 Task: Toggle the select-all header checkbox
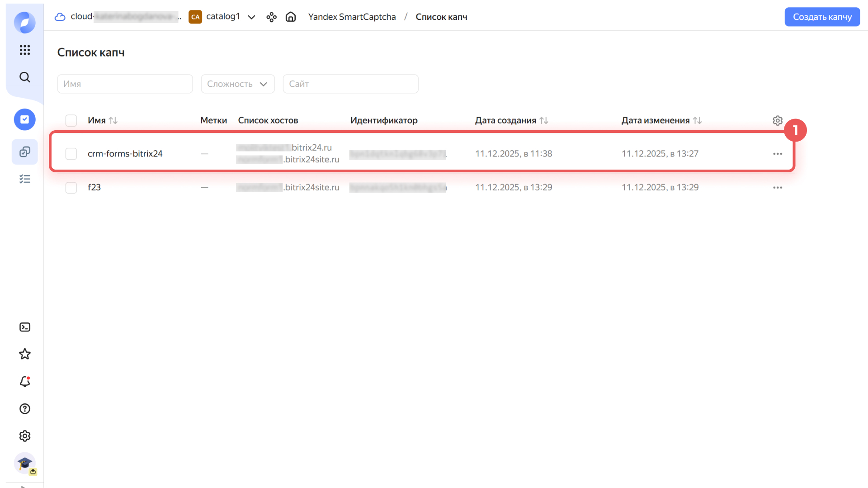[x=71, y=121]
